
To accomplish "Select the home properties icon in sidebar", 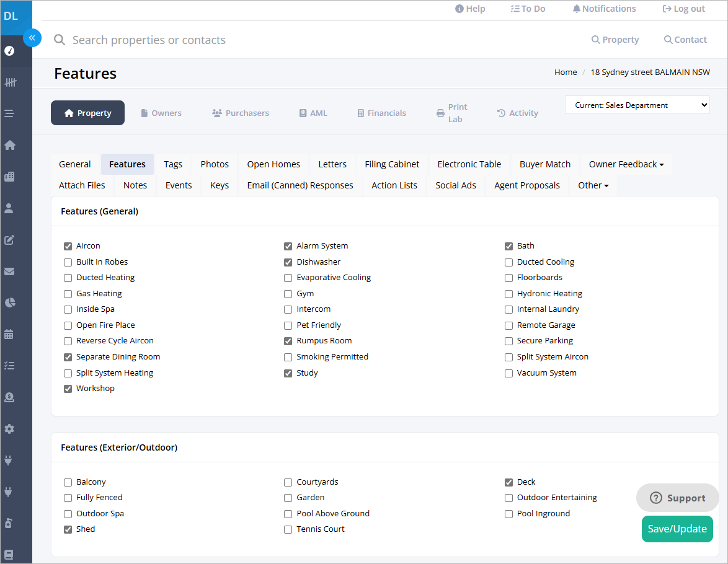I will [9, 144].
